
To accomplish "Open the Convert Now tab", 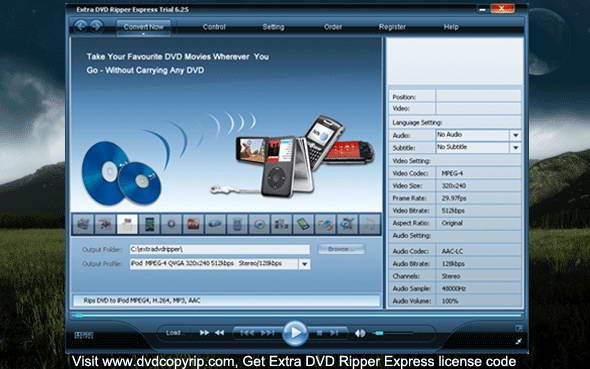I will click(143, 27).
